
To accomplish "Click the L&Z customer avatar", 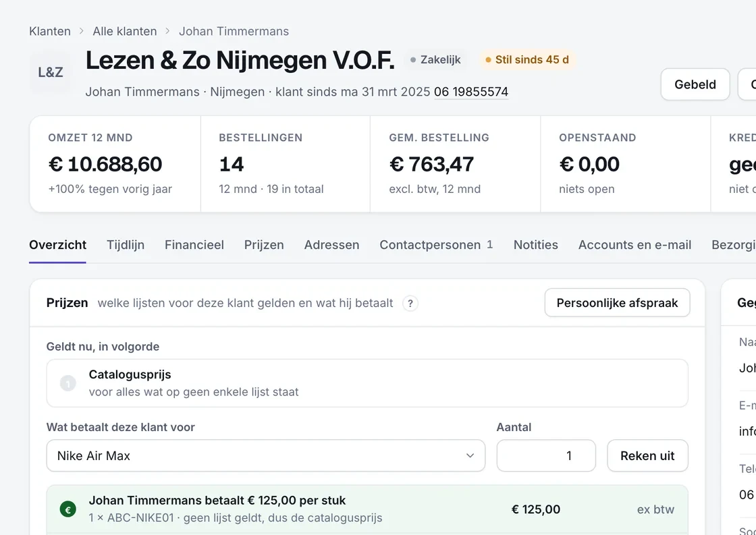I will pyautogui.click(x=51, y=72).
